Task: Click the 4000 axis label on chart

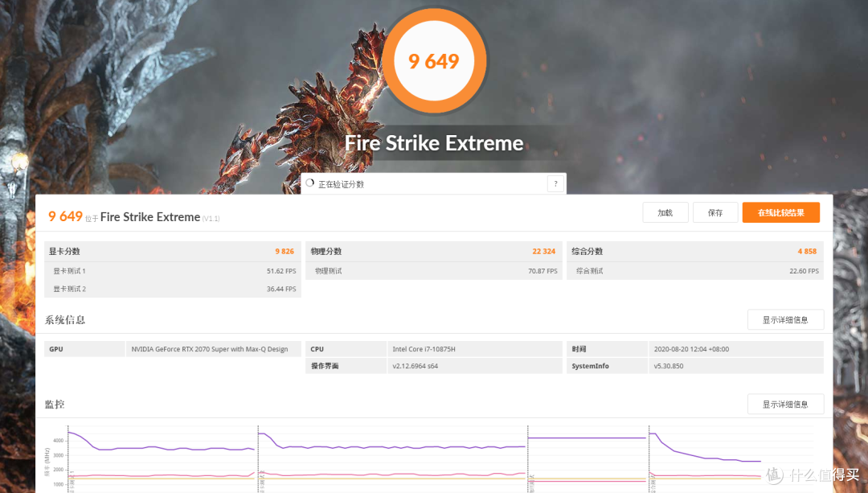Action: 58,441
